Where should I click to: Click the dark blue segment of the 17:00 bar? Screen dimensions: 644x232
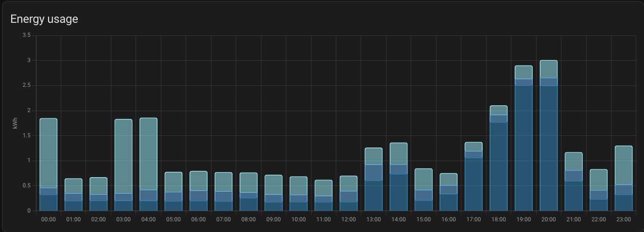point(473,184)
